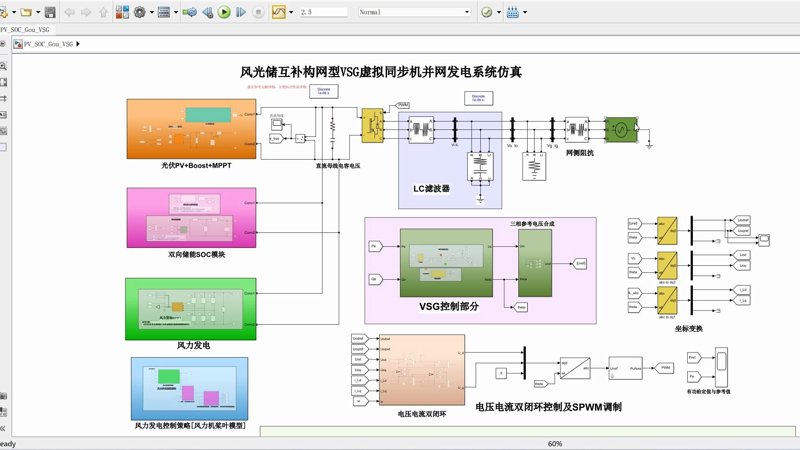The width and height of the screenshot is (800, 450).
Task: Click the New Model icon
Action: [x=4, y=12]
